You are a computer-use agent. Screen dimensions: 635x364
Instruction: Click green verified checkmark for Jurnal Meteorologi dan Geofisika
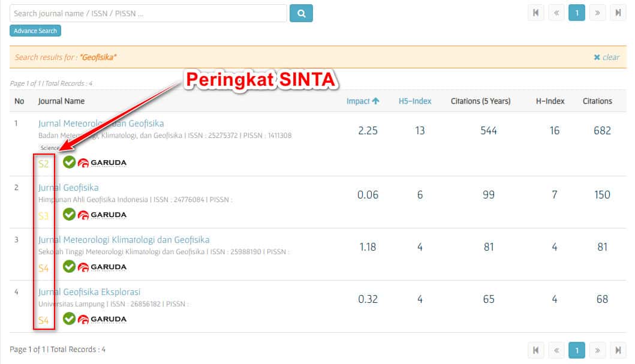coord(69,163)
